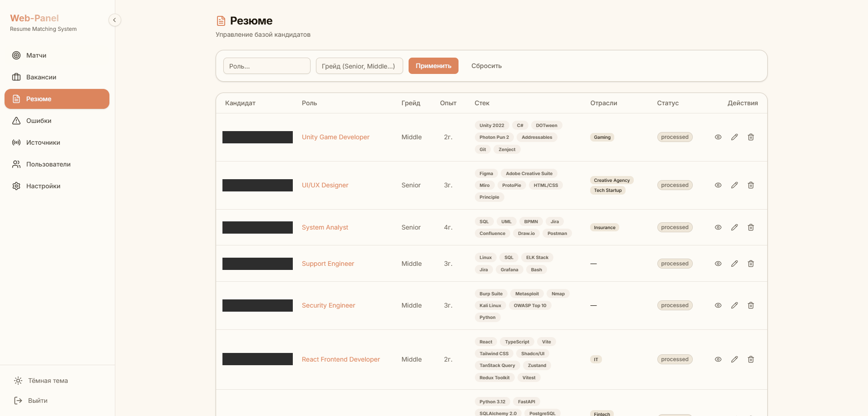Delete the System Analyst resume
868x416 pixels.
tap(751, 227)
